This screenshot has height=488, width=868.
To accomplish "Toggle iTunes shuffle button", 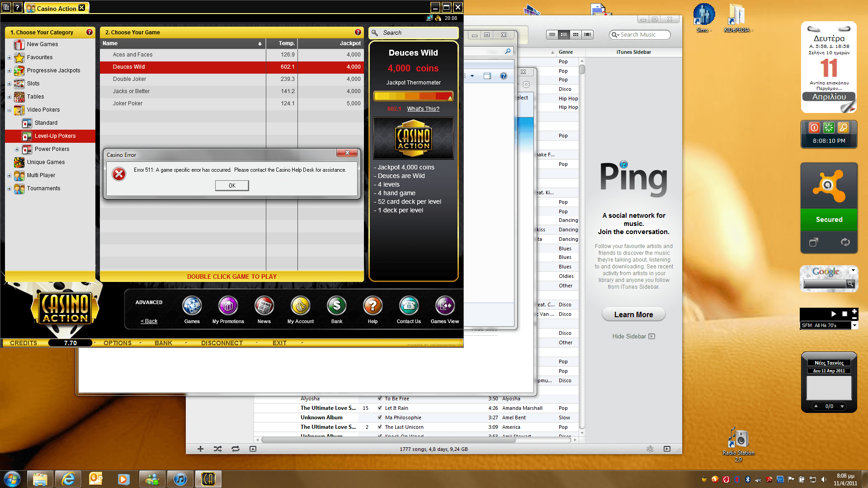I will tap(217, 449).
